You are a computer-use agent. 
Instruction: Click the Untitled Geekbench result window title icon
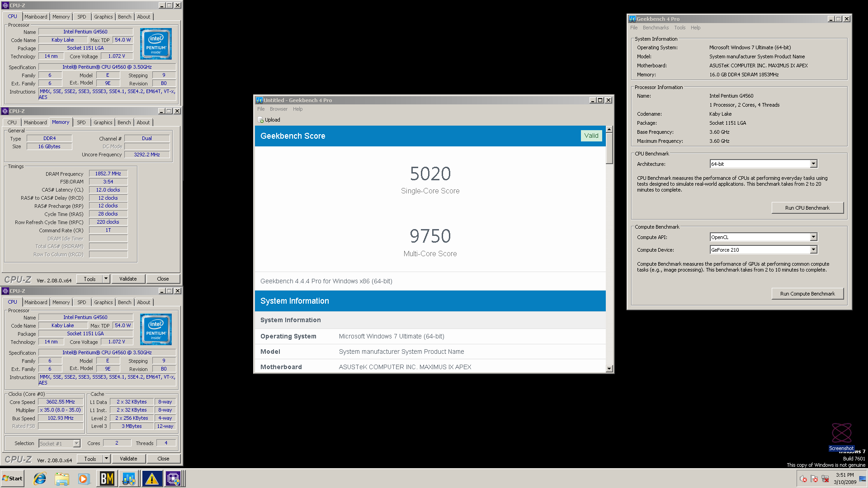259,100
